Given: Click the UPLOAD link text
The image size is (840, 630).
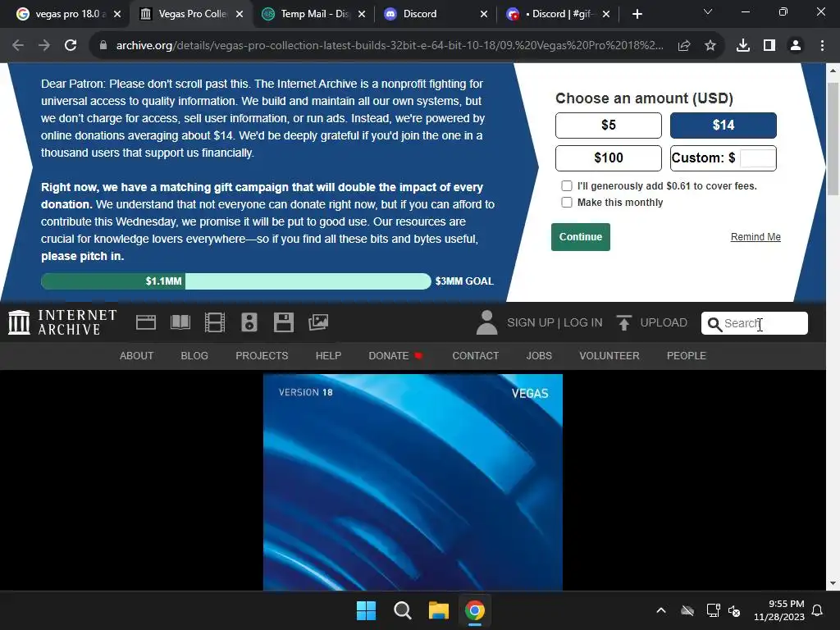Looking at the screenshot, I should pyautogui.click(x=664, y=322).
